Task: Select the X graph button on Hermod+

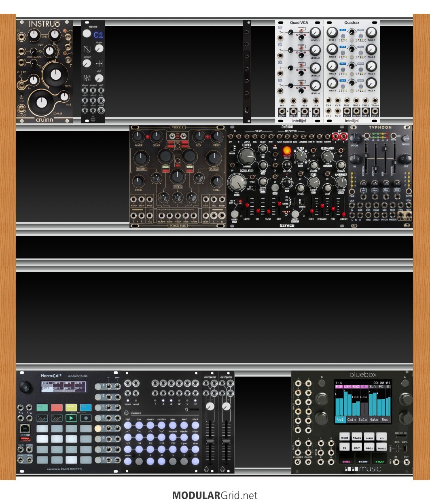Action: coord(42,418)
